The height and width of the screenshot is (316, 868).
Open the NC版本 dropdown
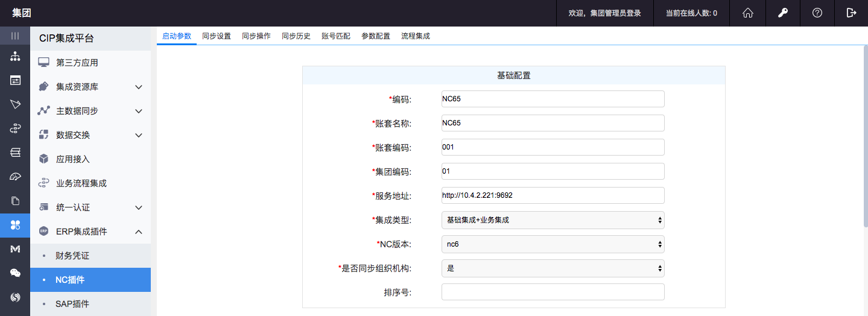pos(553,244)
